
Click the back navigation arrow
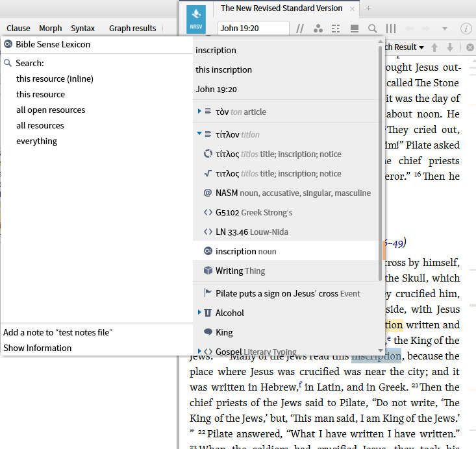point(409,29)
